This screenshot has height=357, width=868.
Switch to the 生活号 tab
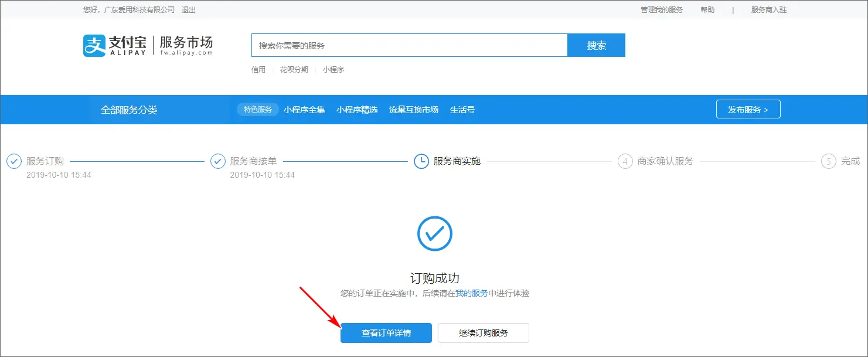462,110
